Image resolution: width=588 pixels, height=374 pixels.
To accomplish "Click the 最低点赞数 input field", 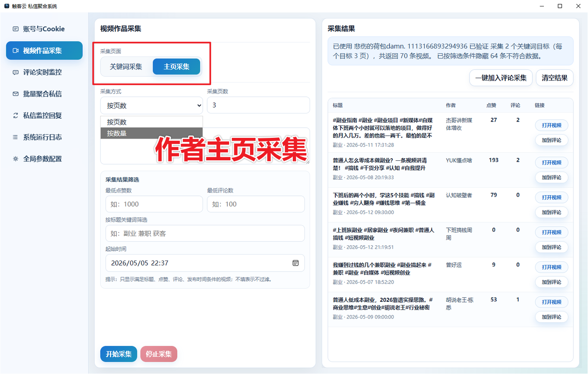I will (154, 204).
